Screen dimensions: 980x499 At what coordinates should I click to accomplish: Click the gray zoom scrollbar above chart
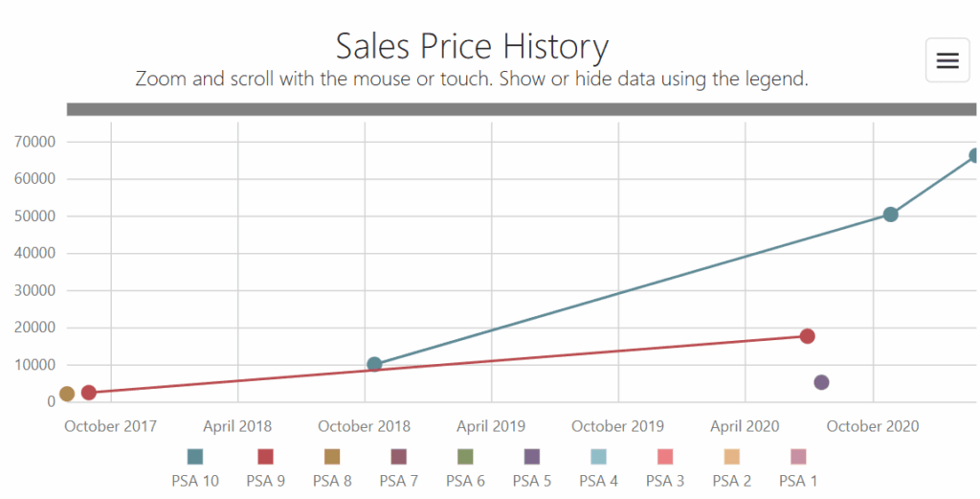click(521, 109)
